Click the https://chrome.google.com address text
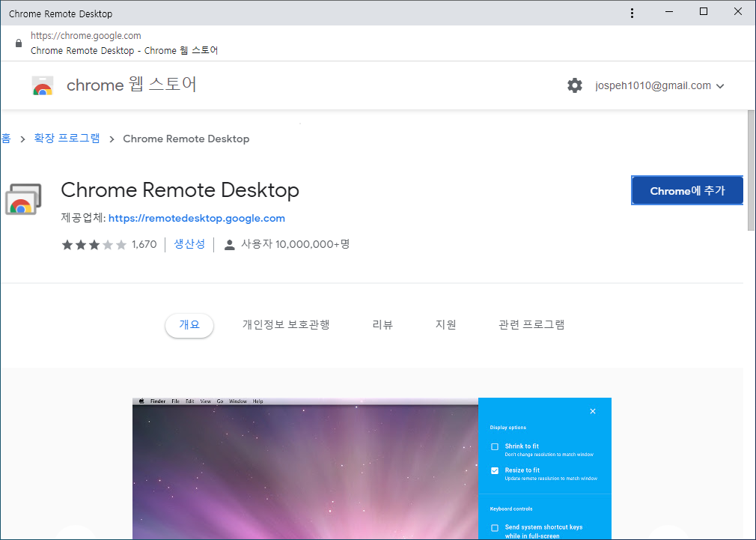 click(x=86, y=36)
